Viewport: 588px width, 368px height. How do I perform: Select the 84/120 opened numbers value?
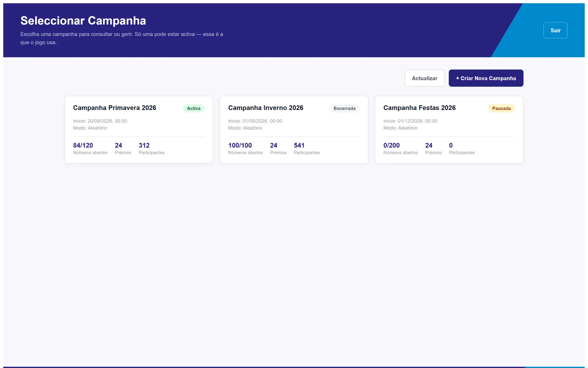click(83, 145)
